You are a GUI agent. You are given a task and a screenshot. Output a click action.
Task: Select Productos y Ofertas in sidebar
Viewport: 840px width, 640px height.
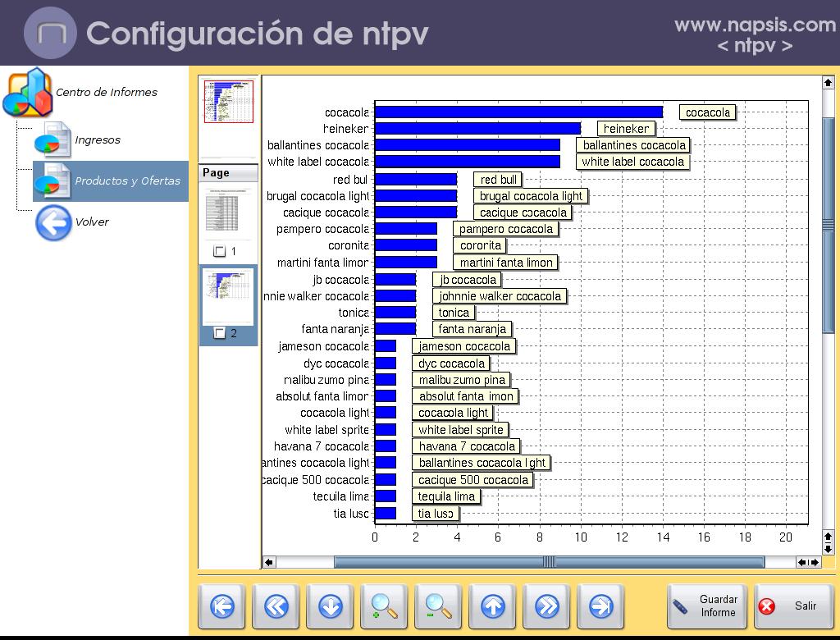(x=126, y=181)
